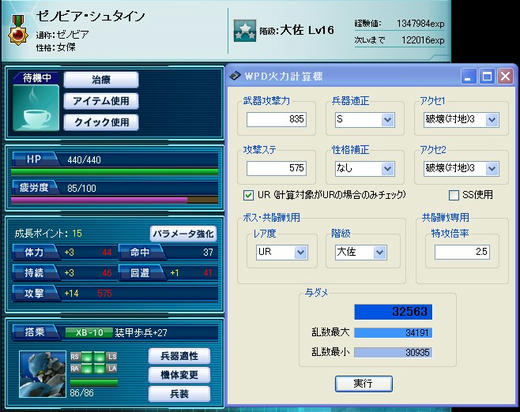Image resolution: width=520 pixels, height=412 pixels.
Task: Click the 武器攻撃力 field with 835
Action: point(276,119)
